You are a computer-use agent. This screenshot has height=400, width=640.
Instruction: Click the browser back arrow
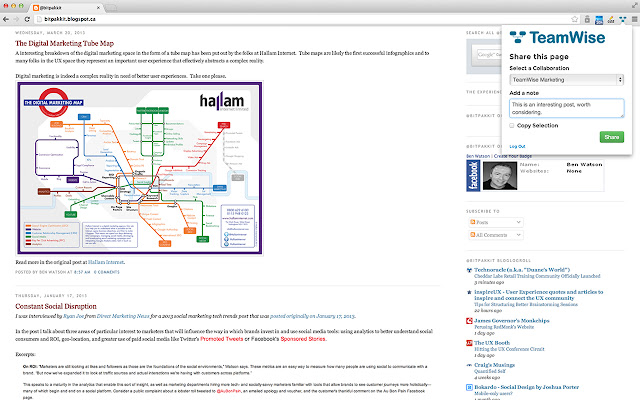[6, 19]
